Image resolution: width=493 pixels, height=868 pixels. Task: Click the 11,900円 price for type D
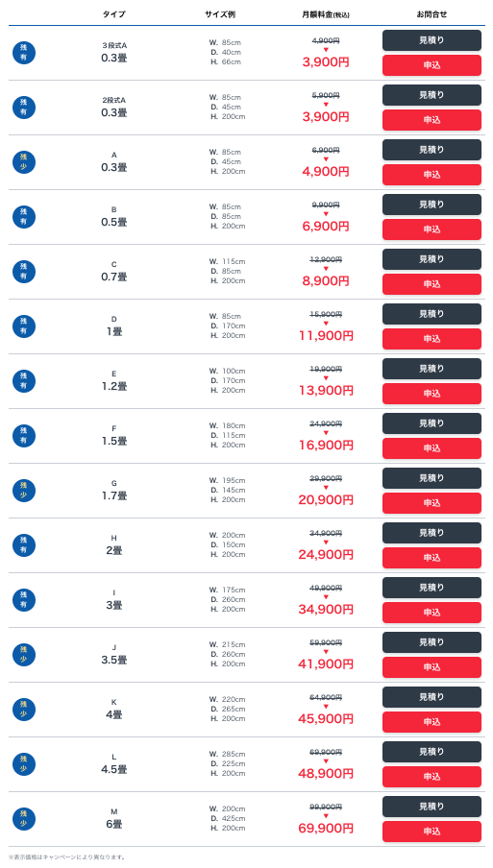tap(326, 335)
